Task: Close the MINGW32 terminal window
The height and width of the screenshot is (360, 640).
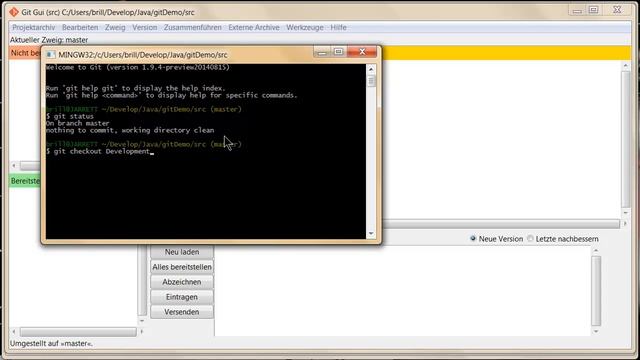Action: 362,52
